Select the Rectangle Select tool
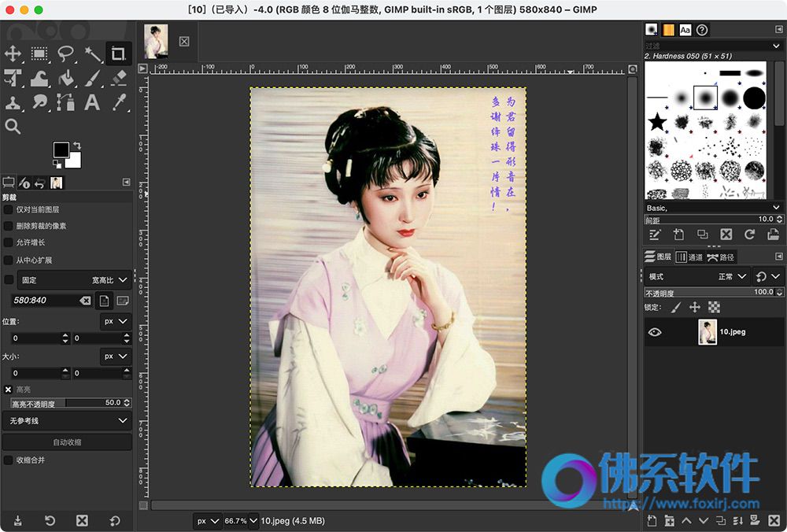 (39, 54)
